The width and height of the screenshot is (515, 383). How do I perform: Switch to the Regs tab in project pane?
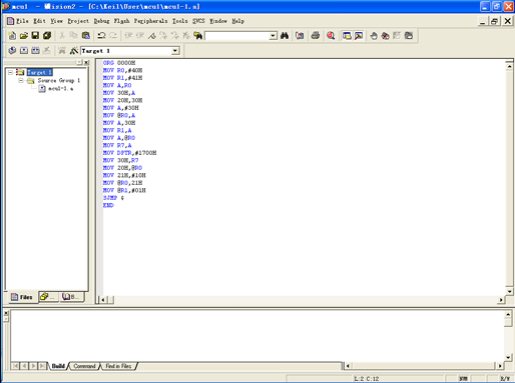pyautogui.click(x=49, y=297)
